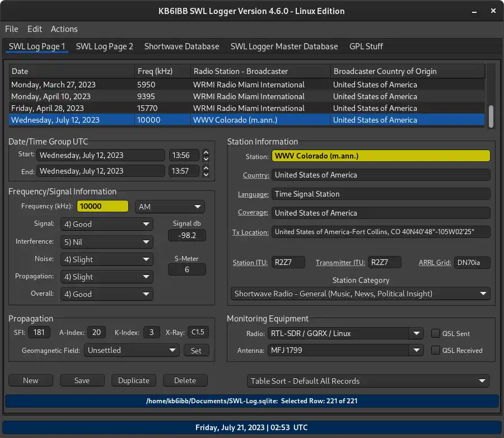Minimize the SWL Logger window
This screenshot has width=504, height=438.
tap(474, 12)
